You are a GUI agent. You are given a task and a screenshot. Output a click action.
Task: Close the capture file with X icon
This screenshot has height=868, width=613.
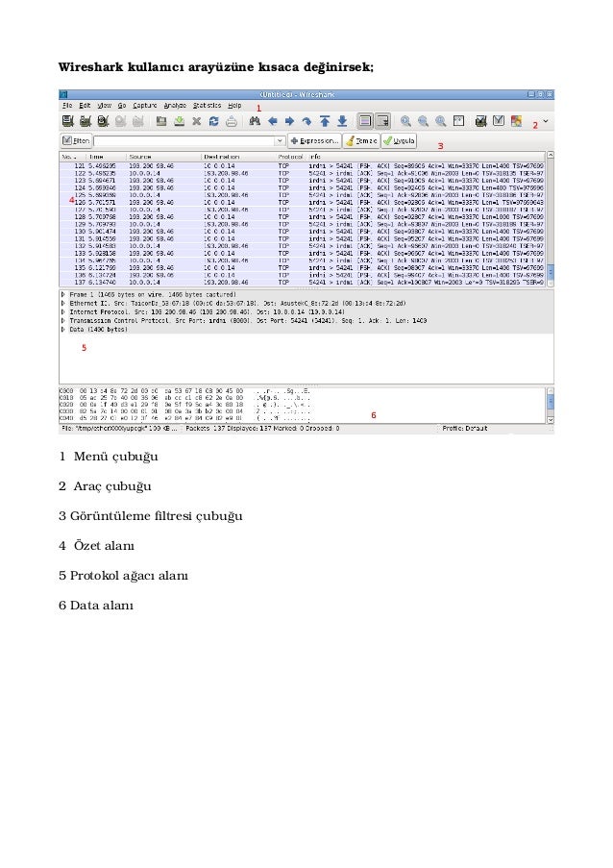196,121
